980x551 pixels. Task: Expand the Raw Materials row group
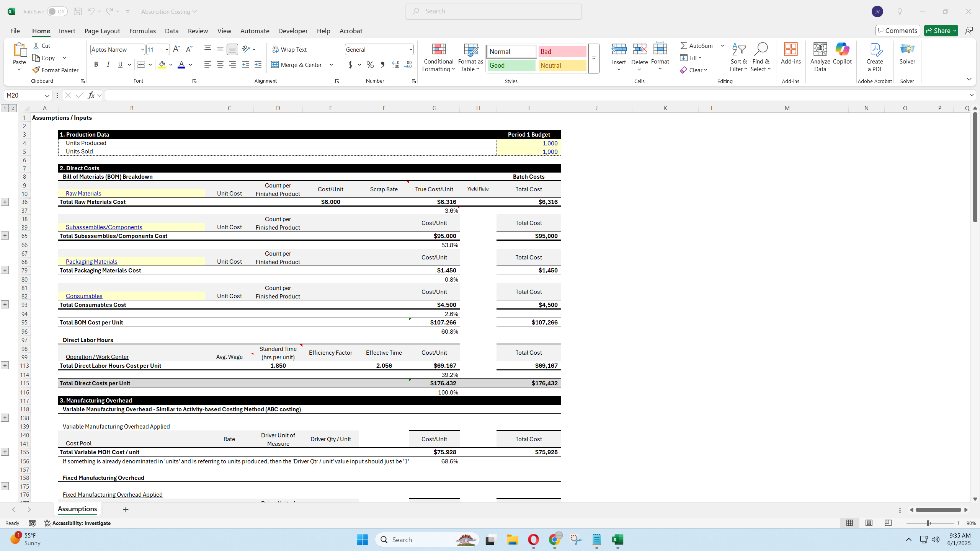[5, 201]
